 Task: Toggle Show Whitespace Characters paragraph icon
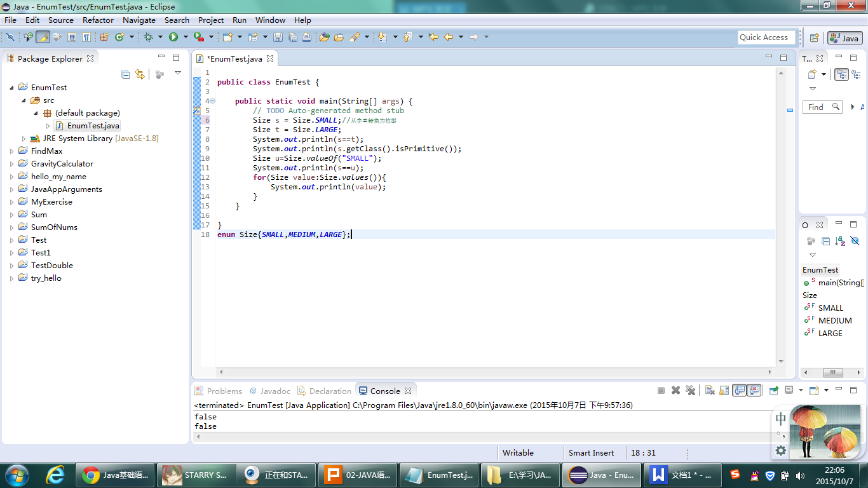pos(86,37)
